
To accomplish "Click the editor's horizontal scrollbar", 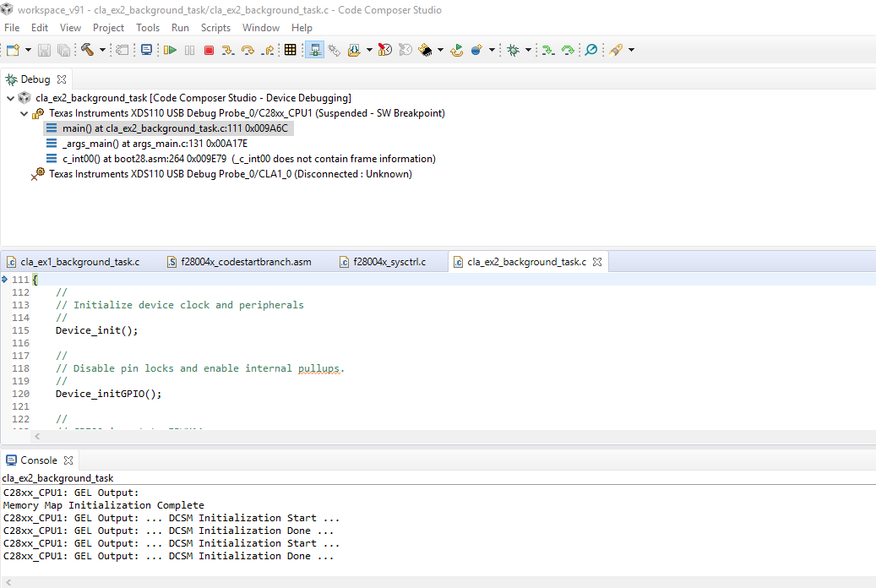I will [x=422, y=437].
